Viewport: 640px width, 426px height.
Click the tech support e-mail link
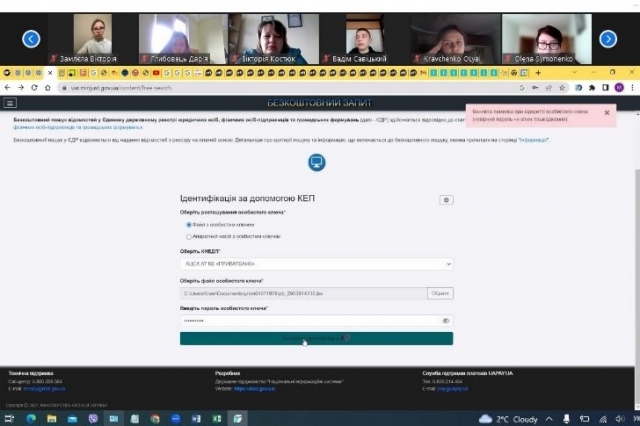point(44,389)
